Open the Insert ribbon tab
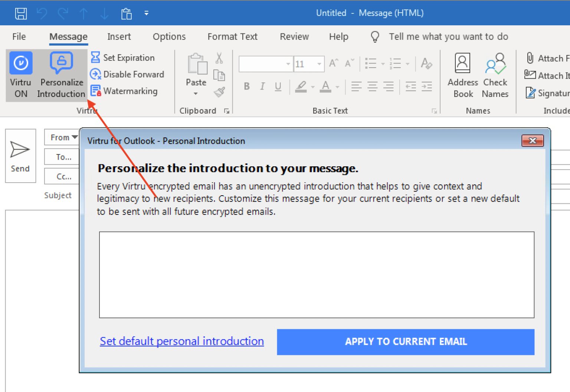 [x=119, y=36]
